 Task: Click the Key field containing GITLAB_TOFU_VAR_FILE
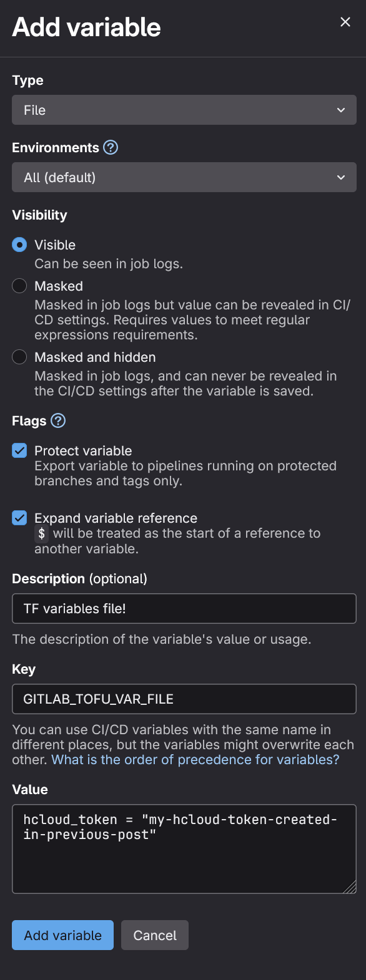click(x=184, y=699)
